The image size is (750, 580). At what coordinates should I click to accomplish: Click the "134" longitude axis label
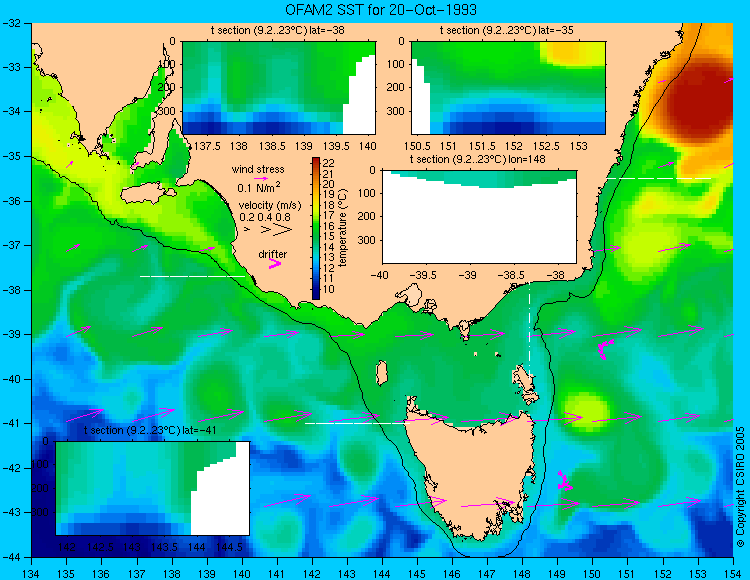tap(32, 574)
